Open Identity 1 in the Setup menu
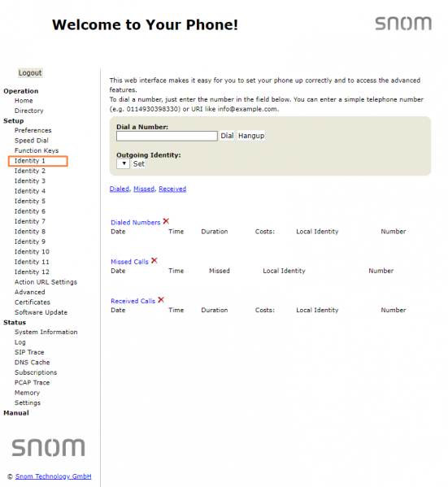The image size is (448, 487). [30, 161]
